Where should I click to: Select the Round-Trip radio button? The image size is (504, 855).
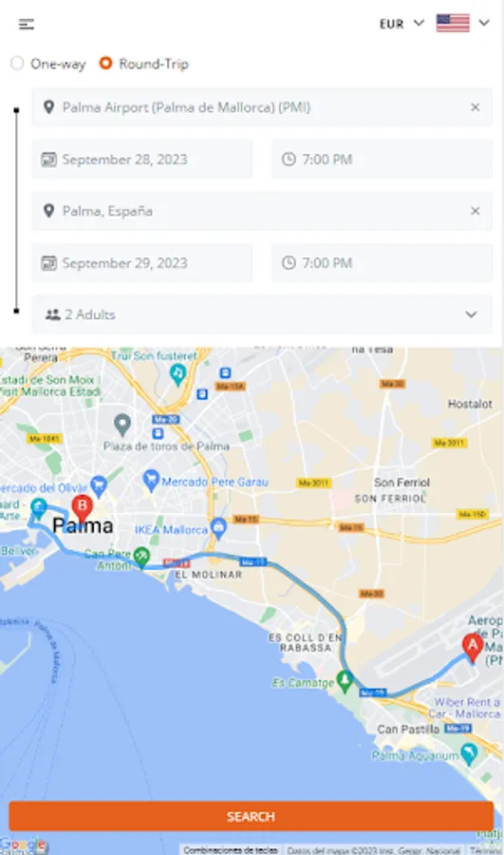coord(105,64)
